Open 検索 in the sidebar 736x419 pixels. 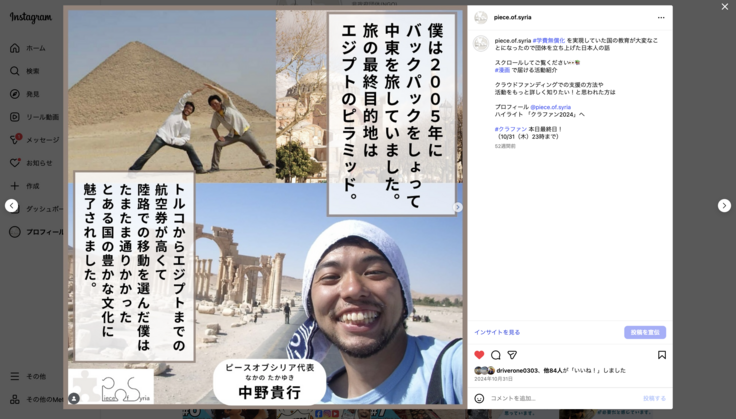[x=31, y=71]
